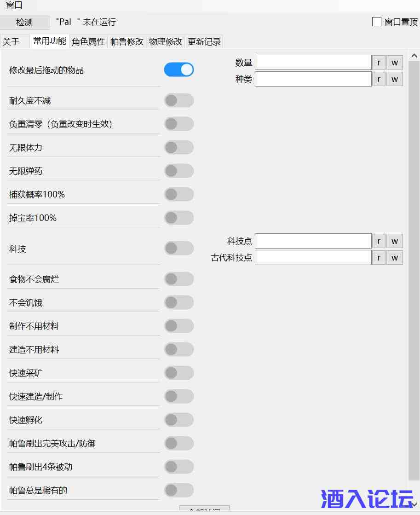Switch to the 角色属性 tab
The image size is (420, 515).
[x=88, y=42]
